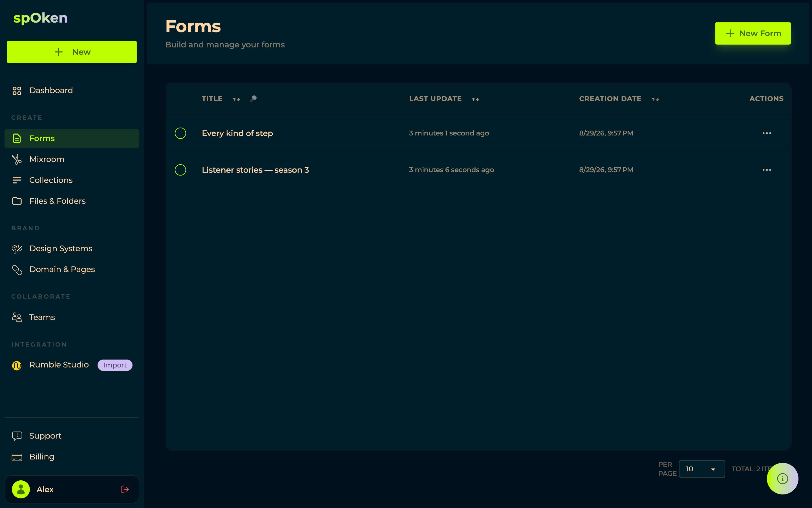Image resolution: width=812 pixels, height=508 pixels.
Task: Open the info help bubble
Action: [x=782, y=478]
